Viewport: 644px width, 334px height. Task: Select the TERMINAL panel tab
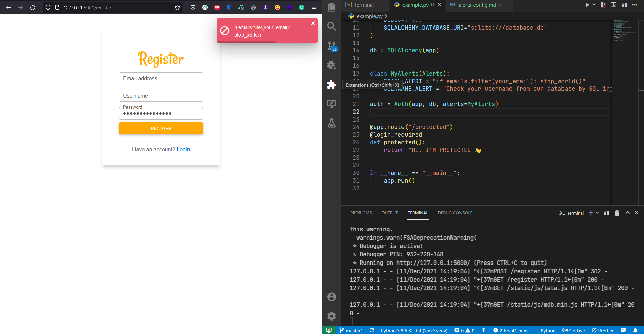[x=418, y=213]
